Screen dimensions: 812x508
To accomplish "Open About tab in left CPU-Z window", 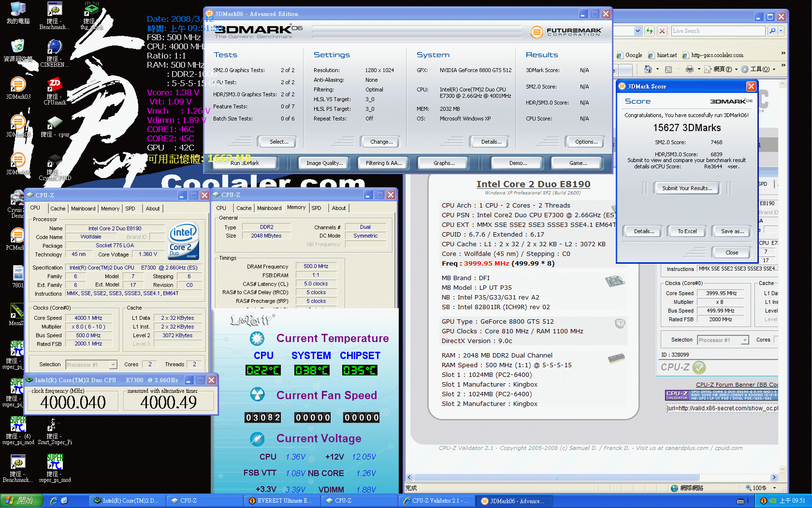I will coord(153,209).
